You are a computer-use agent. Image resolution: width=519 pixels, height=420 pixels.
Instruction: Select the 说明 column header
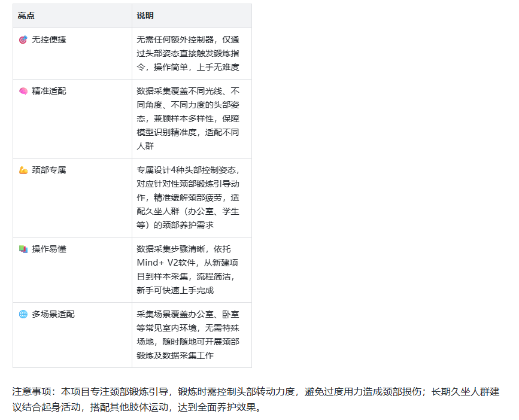tap(145, 16)
